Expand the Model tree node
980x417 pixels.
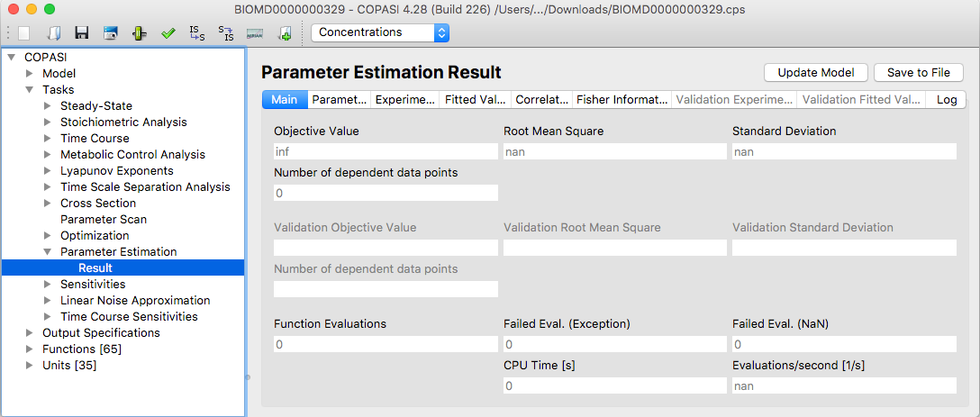(x=29, y=73)
